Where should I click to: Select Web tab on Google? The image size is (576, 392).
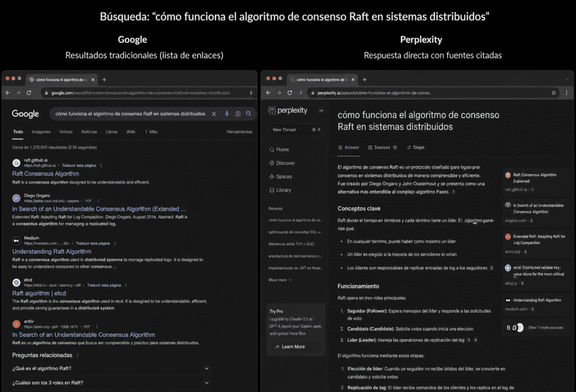(130, 132)
